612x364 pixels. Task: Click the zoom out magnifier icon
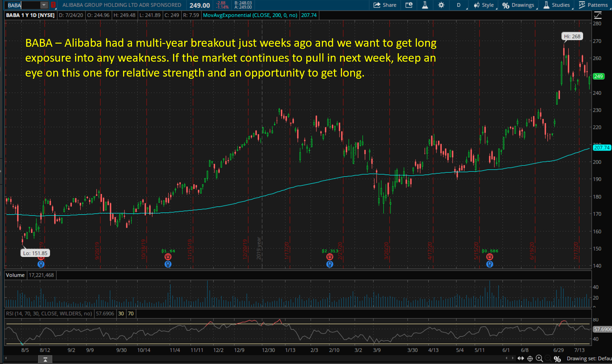tap(548, 359)
